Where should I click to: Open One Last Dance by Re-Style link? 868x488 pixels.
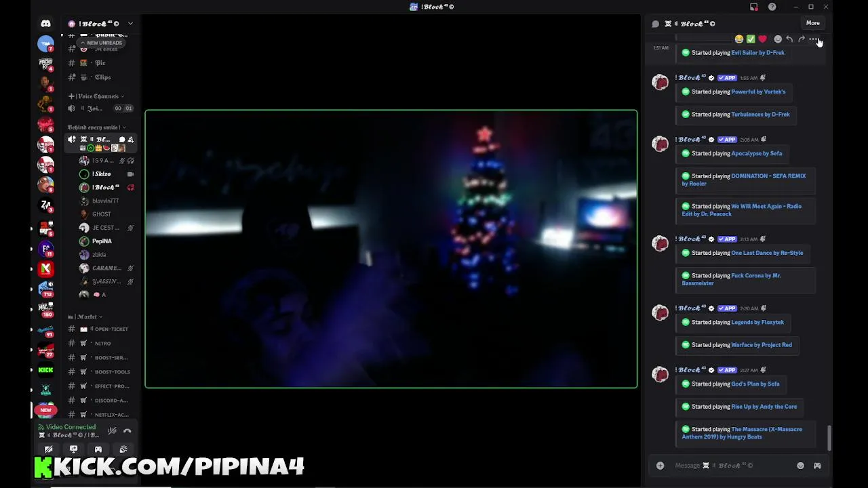767,253
